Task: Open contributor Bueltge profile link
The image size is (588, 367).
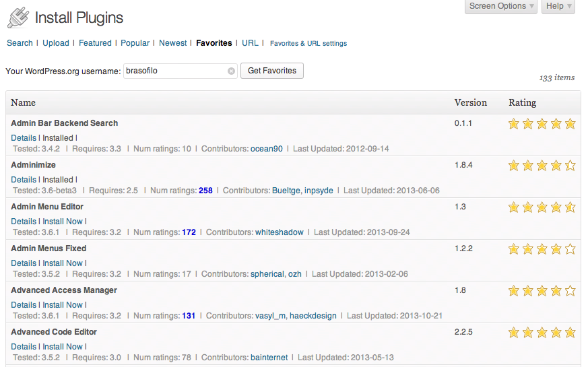Action: click(287, 191)
